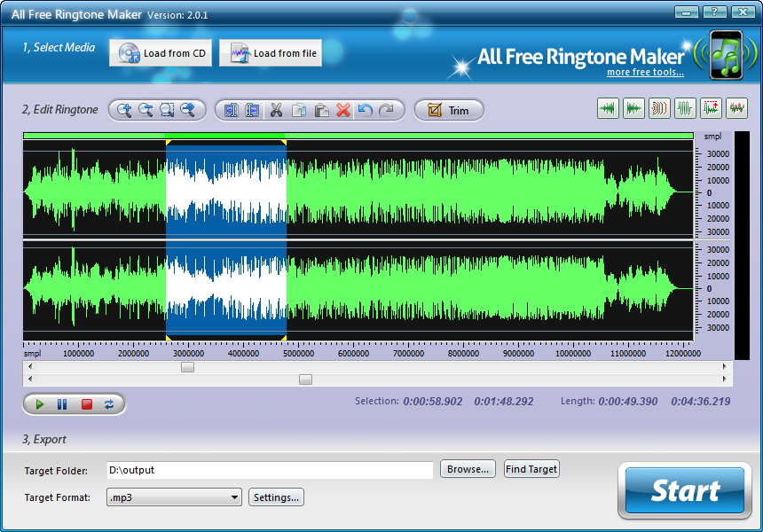Click the total duration 0:04:36.219

pos(701,402)
